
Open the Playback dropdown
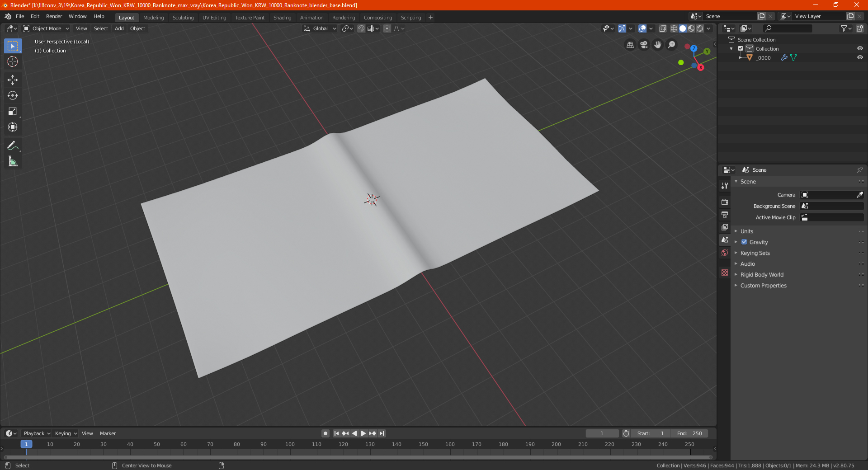coord(37,433)
